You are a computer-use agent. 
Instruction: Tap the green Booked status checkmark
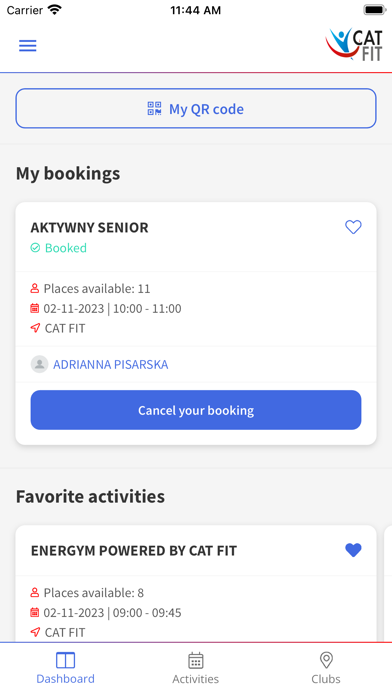[x=35, y=248]
